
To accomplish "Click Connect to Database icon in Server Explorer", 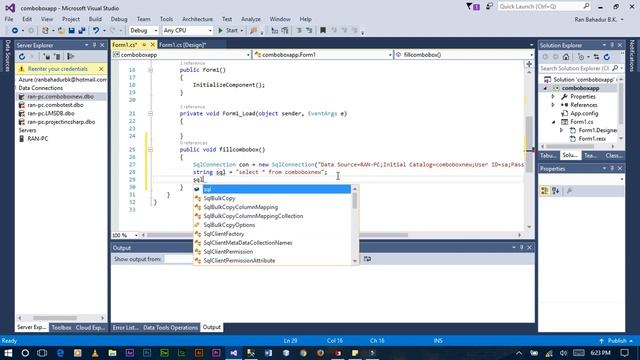I will coord(47,57).
